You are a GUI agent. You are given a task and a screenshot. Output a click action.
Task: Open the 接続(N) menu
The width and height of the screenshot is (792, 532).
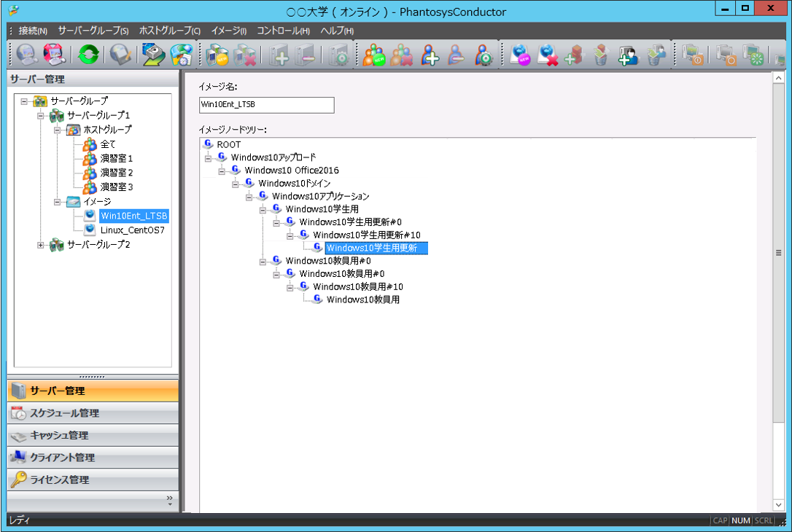click(x=33, y=31)
